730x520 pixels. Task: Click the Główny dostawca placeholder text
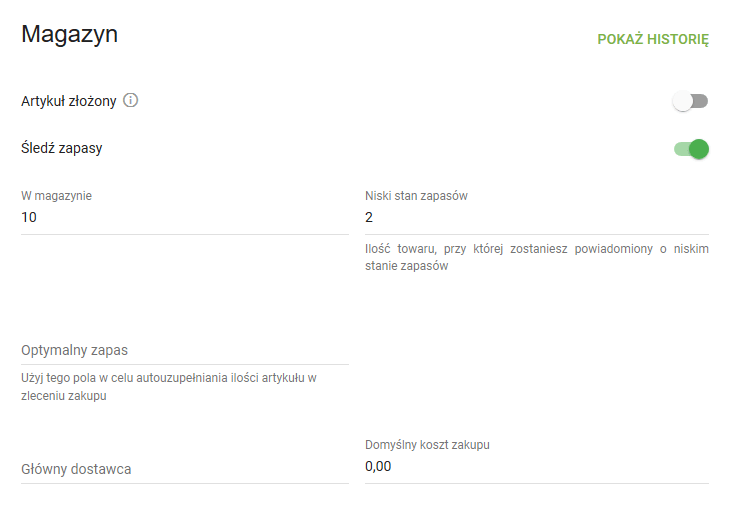click(76, 469)
